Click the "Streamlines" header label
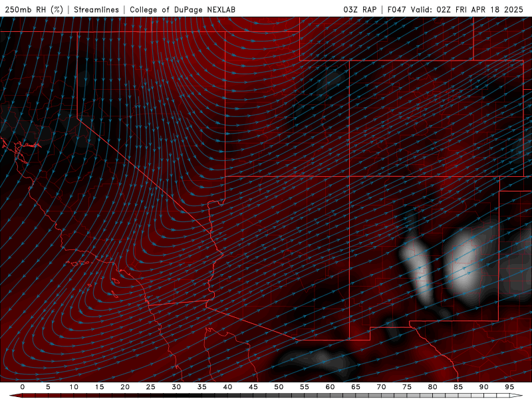 (96, 9)
